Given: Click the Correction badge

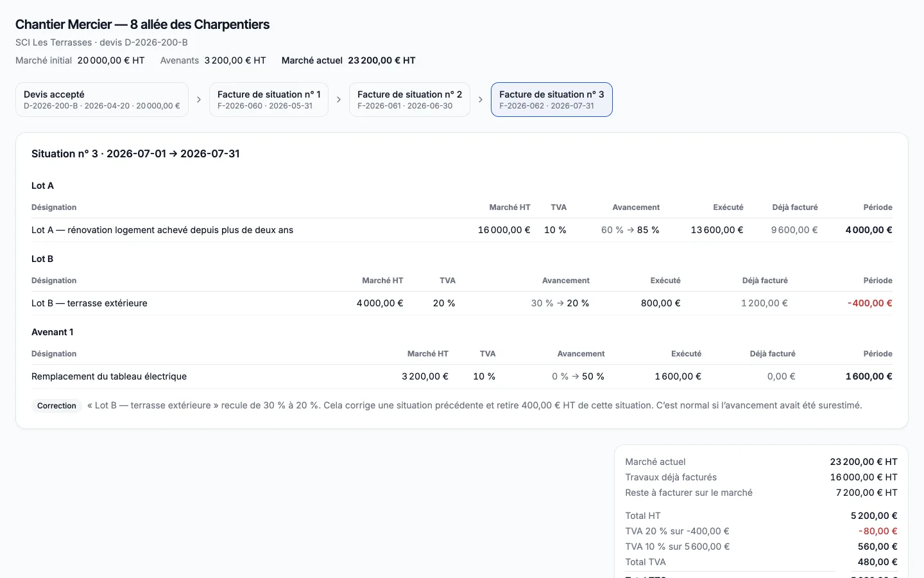Looking at the screenshot, I should (56, 406).
